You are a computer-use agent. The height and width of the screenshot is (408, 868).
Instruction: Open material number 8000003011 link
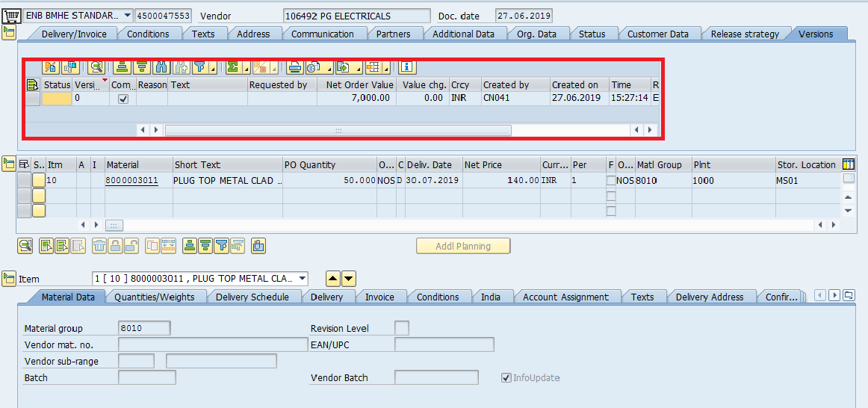pyautogui.click(x=131, y=181)
